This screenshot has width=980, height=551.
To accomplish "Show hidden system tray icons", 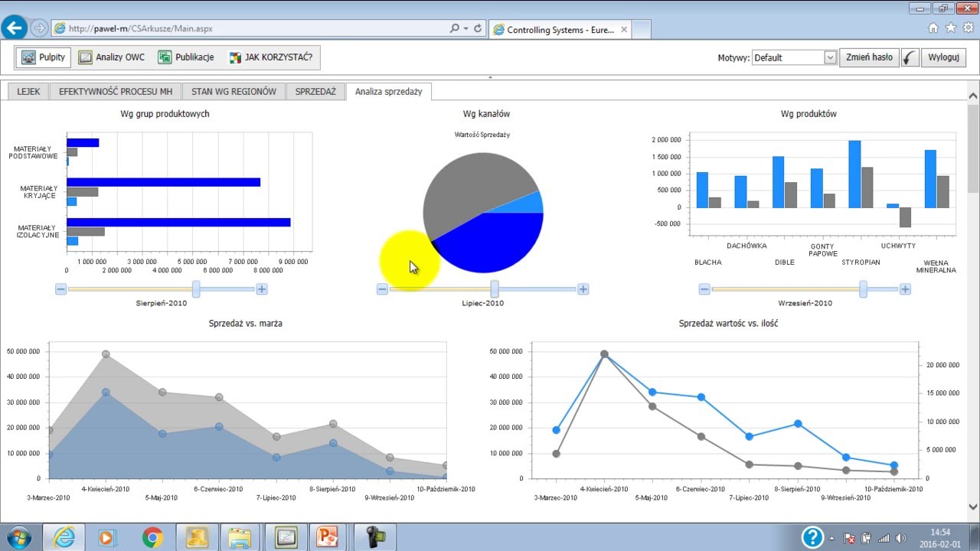I will pos(832,538).
